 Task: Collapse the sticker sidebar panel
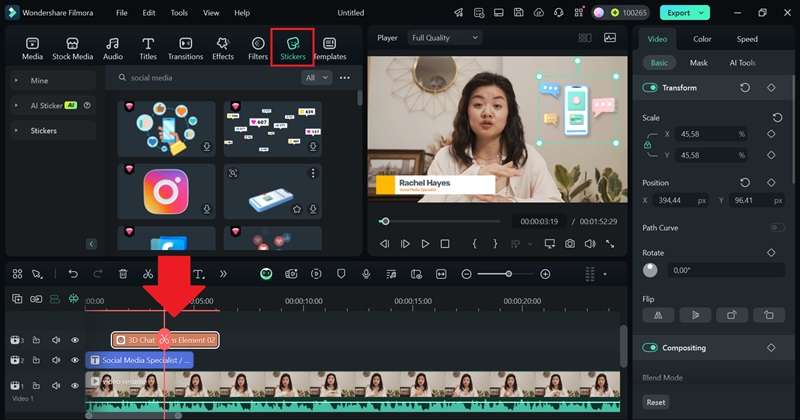click(x=92, y=244)
